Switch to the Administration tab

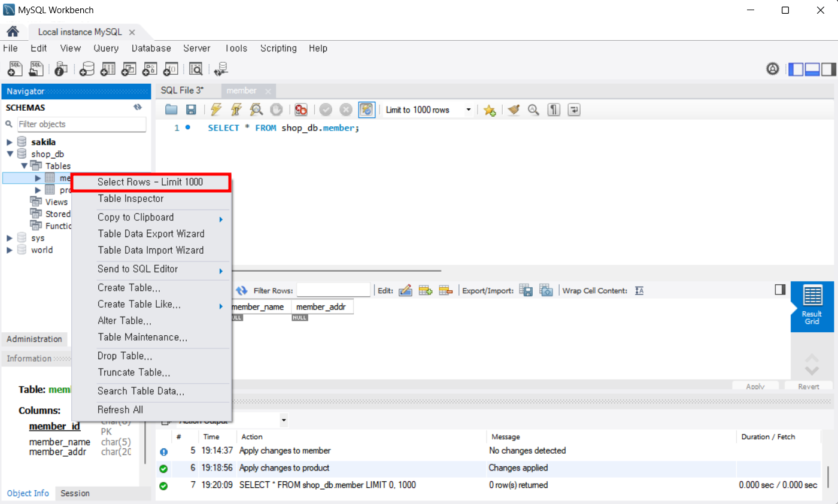coord(34,339)
